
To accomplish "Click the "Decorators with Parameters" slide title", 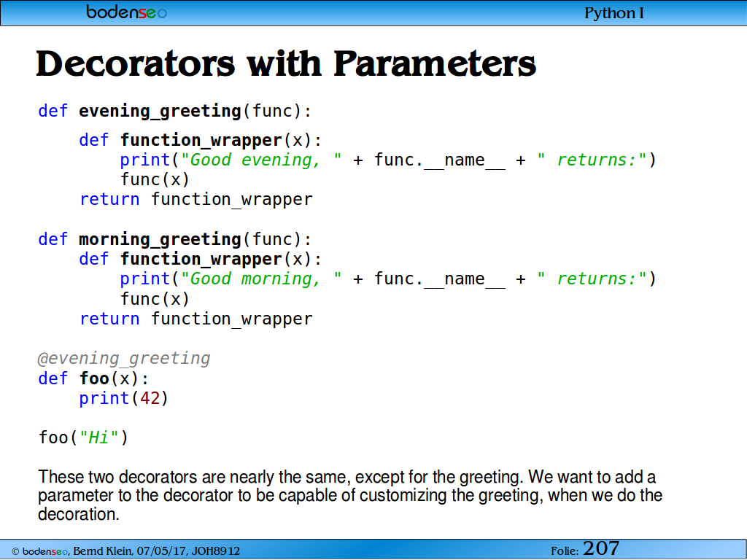I will pyautogui.click(x=286, y=64).
